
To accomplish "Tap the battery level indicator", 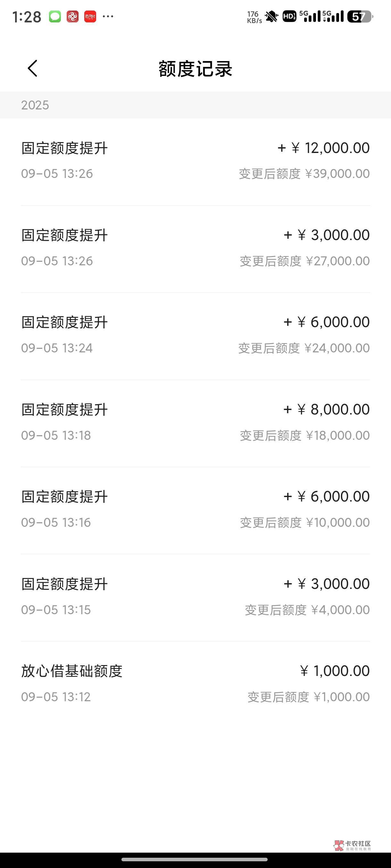I will tap(360, 17).
